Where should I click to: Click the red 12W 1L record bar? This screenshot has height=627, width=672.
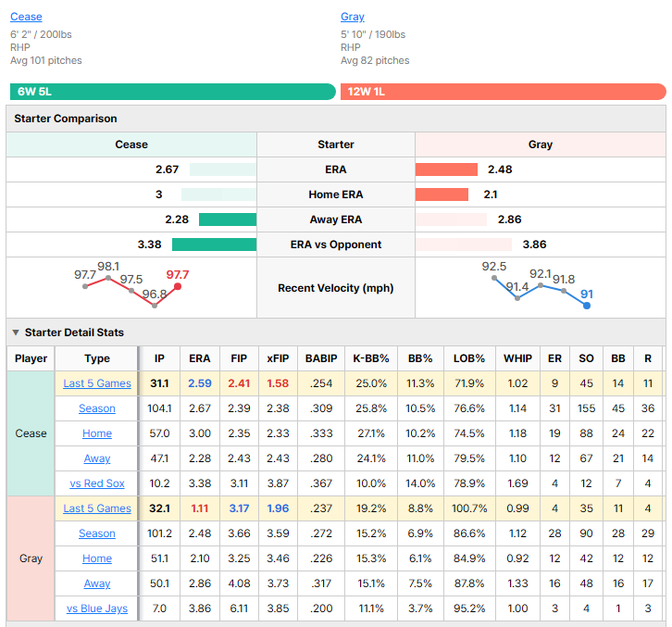(504, 92)
